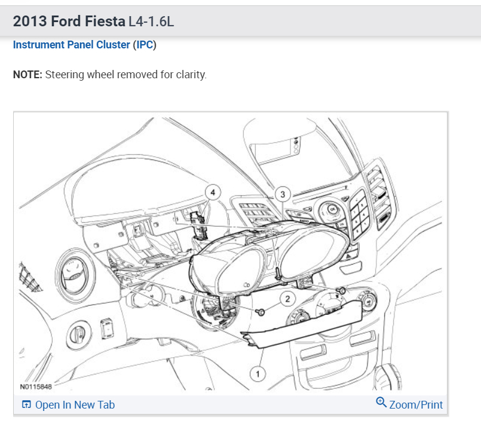Click callout number 4 in the diagram
Viewport: 481px width, 448px height.
213,192
